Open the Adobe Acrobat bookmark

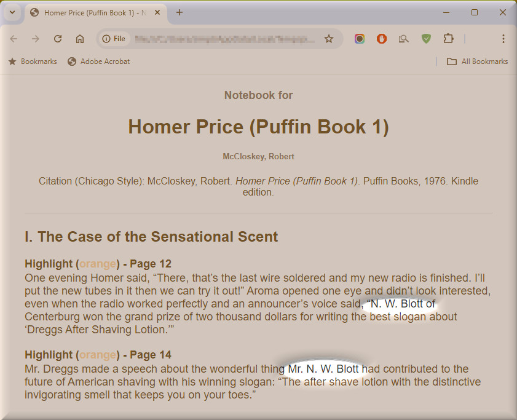pos(98,61)
